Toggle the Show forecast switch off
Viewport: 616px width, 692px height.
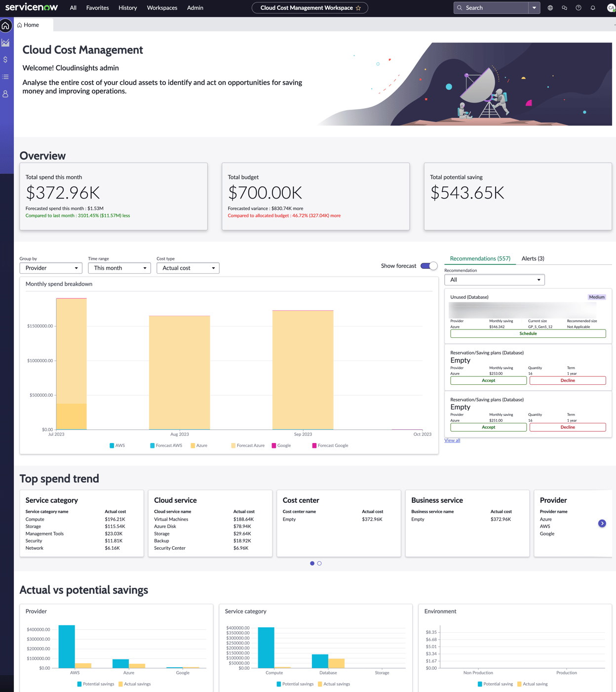[428, 266]
